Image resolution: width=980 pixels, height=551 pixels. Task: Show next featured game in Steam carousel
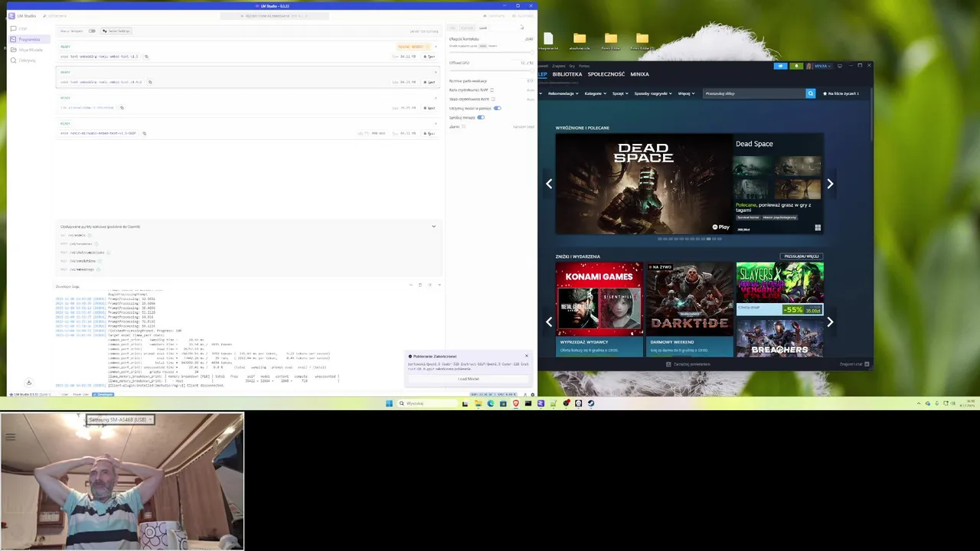(x=830, y=184)
